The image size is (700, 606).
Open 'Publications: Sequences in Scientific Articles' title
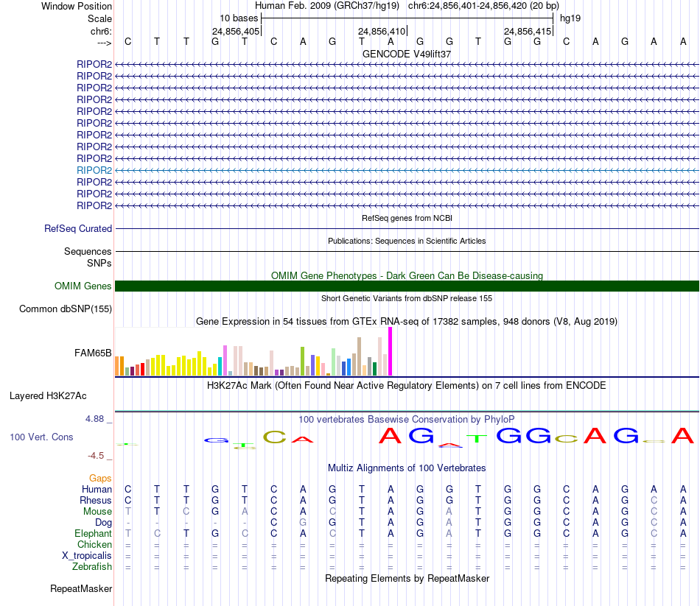(407, 241)
